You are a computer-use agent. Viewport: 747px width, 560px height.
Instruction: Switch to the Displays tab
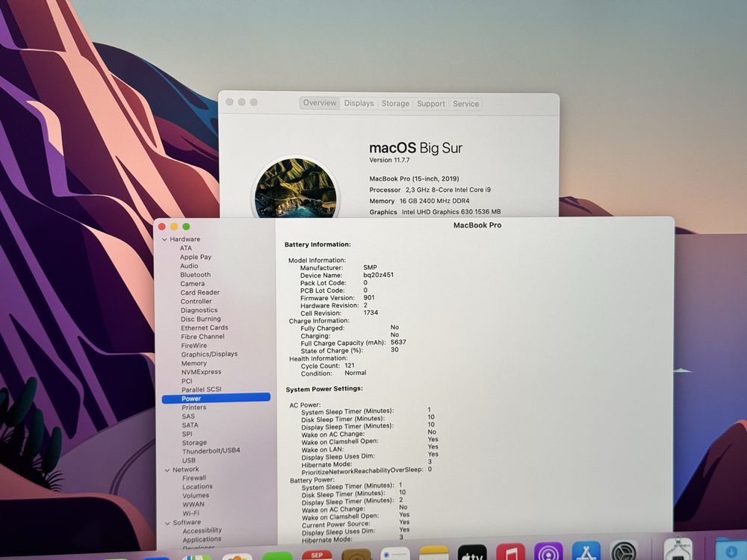tap(359, 103)
